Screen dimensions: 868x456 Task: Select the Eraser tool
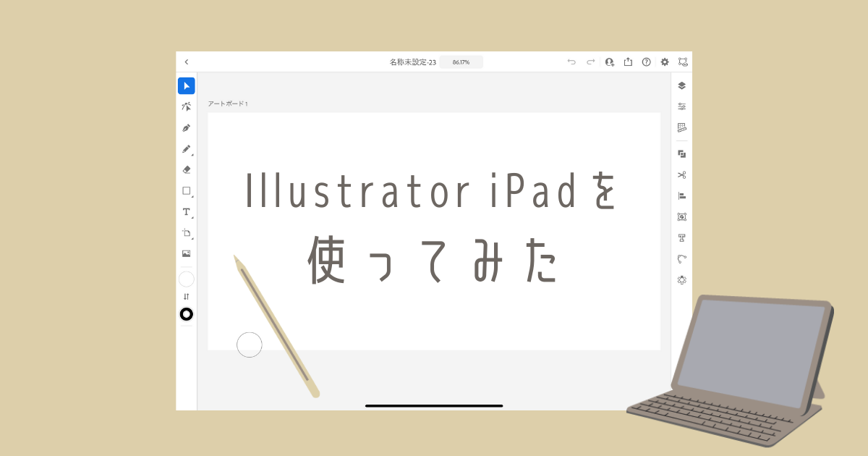pyautogui.click(x=187, y=170)
